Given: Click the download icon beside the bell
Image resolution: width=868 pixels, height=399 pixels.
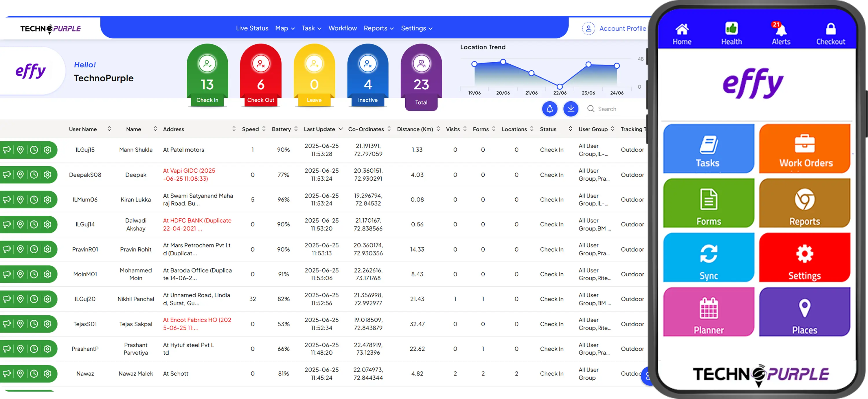Looking at the screenshot, I should pyautogui.click(x=571, y=109).
